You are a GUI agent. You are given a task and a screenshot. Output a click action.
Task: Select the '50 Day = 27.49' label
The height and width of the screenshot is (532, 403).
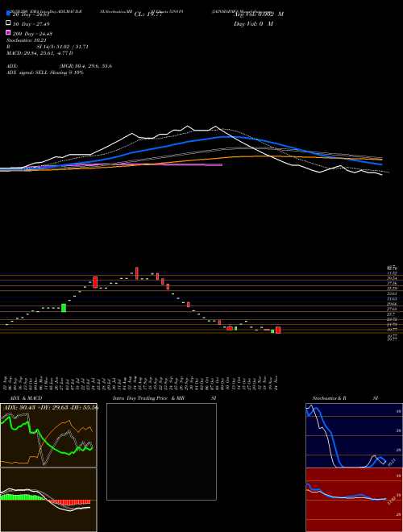31,24
